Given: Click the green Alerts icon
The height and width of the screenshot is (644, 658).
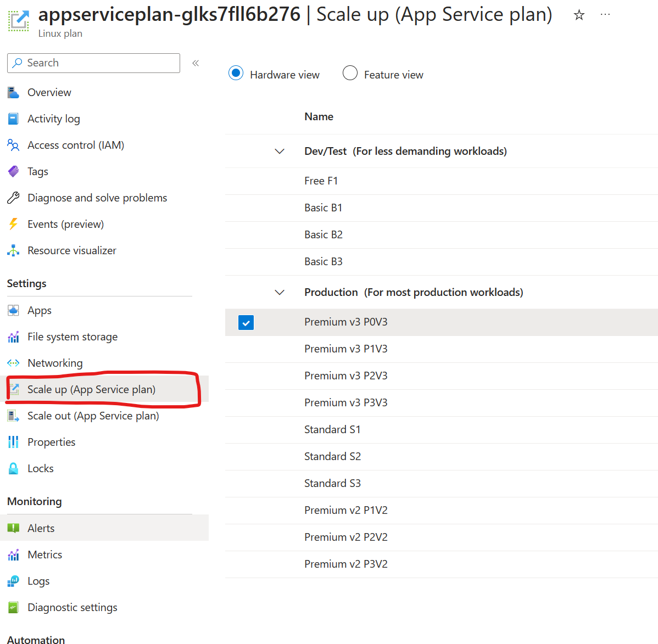Looking at the screenshot, I should click(13, 528).
